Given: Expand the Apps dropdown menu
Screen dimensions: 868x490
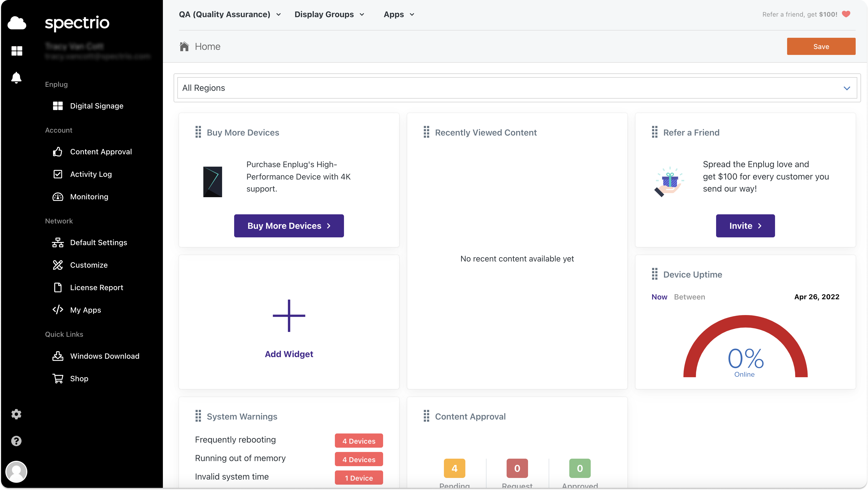Looking at the screenshot, I should (399, 14).
